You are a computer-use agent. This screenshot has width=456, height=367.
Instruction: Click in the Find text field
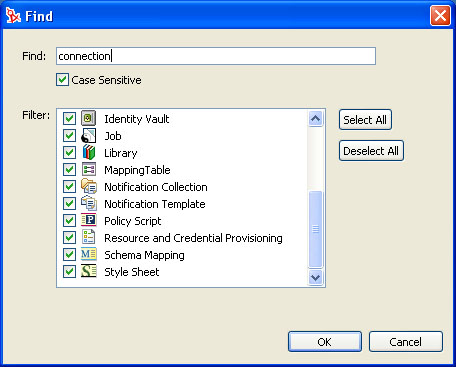click(x=216, y=56)
